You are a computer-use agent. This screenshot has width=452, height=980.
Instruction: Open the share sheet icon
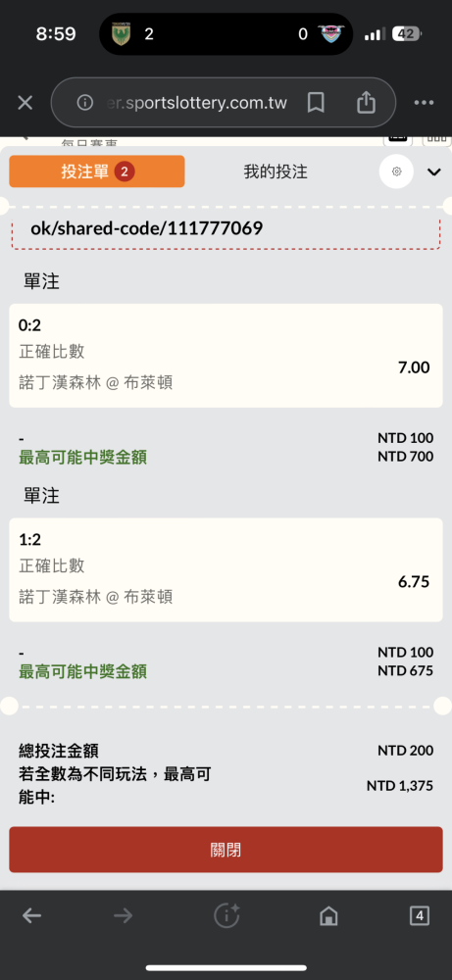coord(366,103)
